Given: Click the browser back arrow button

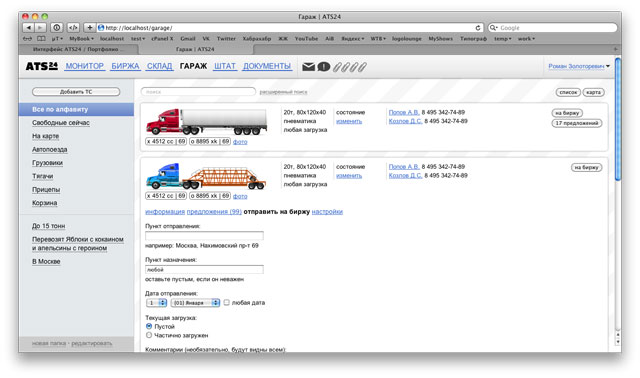Looking at the screenshot, I should (29, 28).
